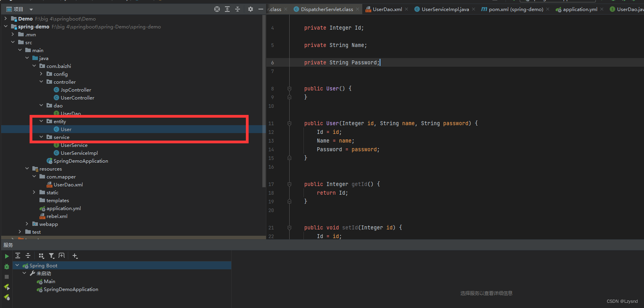Select rebel.xml file in tree
Image resolution: width=644 pixels, height=308 pixels.
[57, 216]
